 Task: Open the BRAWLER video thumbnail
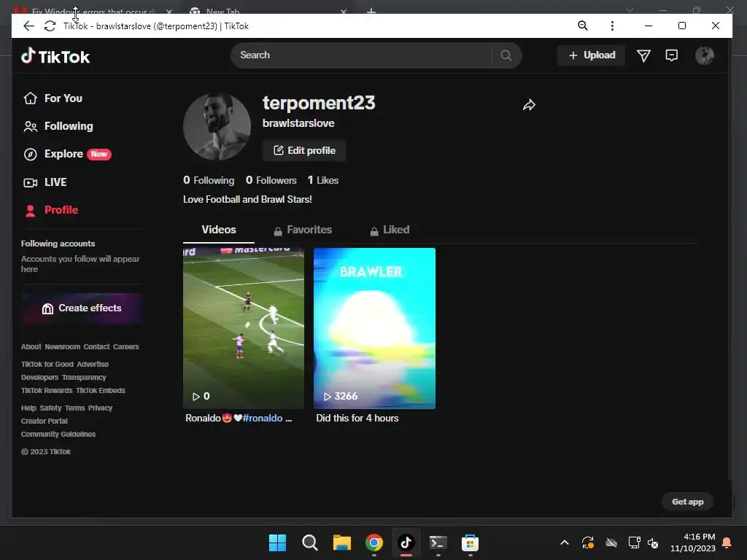pyautogui.click(x=374, y=328)
